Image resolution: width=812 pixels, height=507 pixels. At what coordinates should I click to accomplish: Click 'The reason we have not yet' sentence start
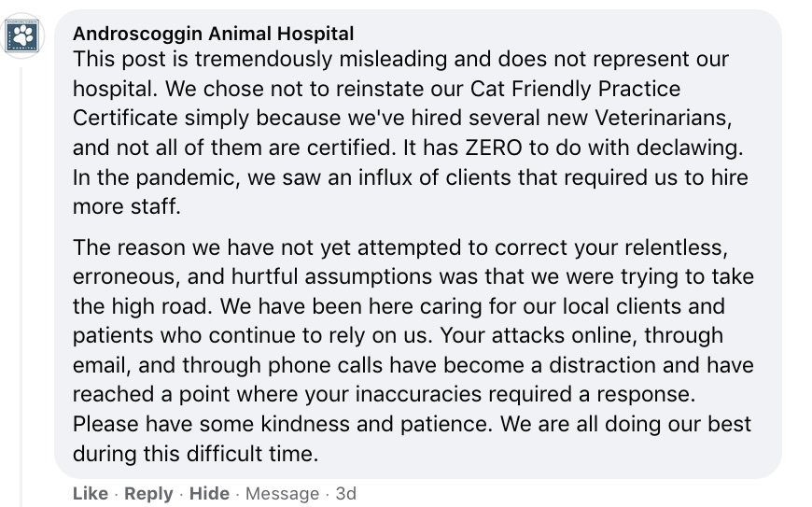tap(212, 247)
